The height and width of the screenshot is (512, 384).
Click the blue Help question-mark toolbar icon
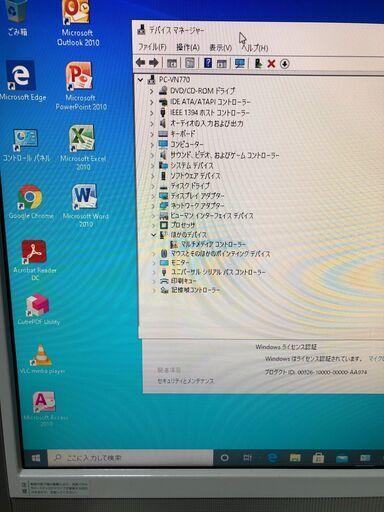(208, 63)
